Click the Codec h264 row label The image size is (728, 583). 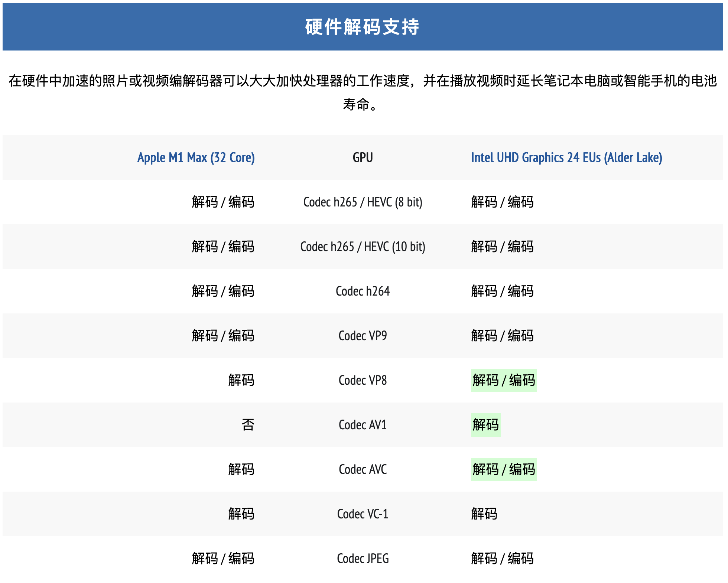[363, 291]
